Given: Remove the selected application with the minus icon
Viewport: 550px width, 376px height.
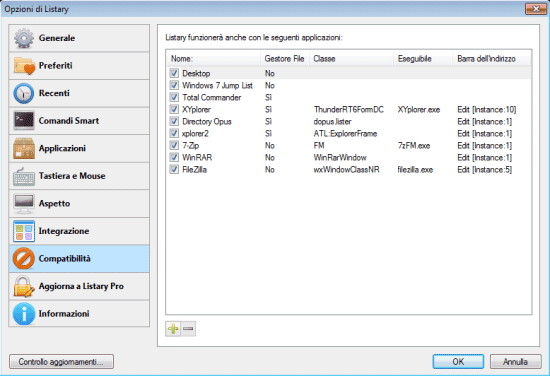Looking at the screenshot, I should coord(188,329).
